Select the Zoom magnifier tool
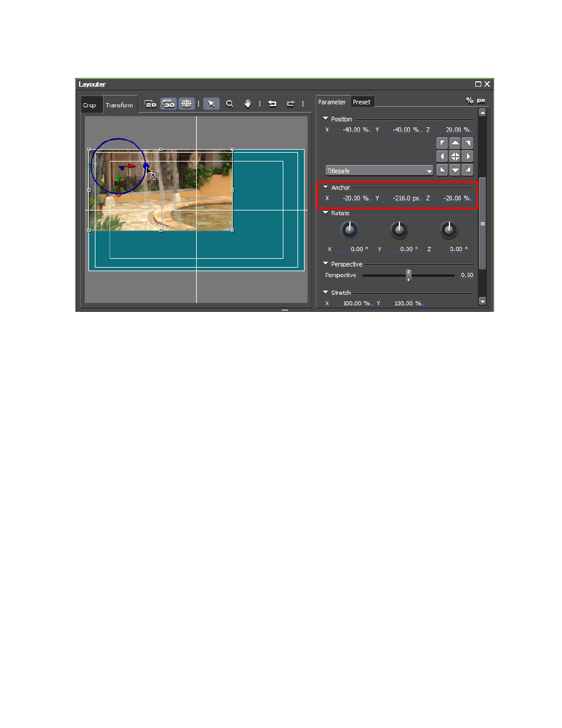The height and width of the screenshot is (728, 562). click(230, 104)
